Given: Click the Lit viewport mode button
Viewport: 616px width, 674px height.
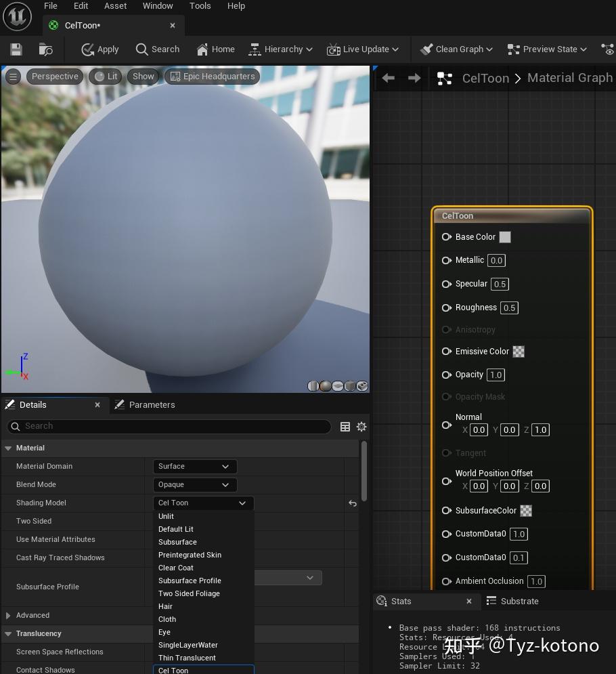Looking at the screenshot, I should click(105, 76).
